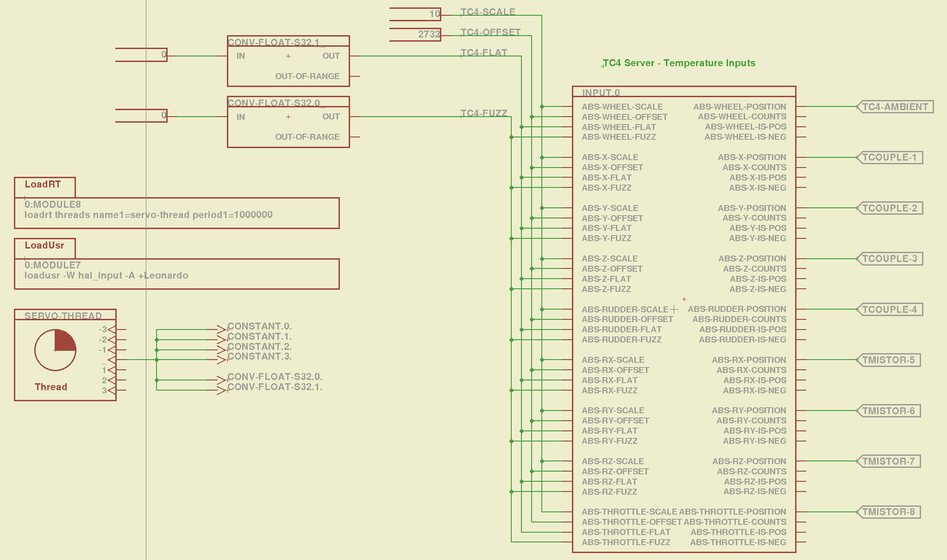Click the loadrt threads command text
The image size is (947, 560).
point(148,215)
